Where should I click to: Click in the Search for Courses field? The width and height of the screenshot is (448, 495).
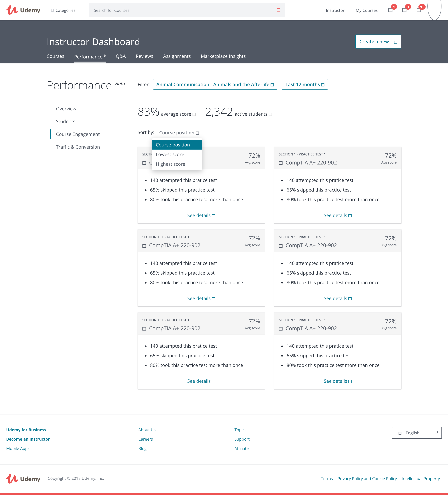(187, 10)
